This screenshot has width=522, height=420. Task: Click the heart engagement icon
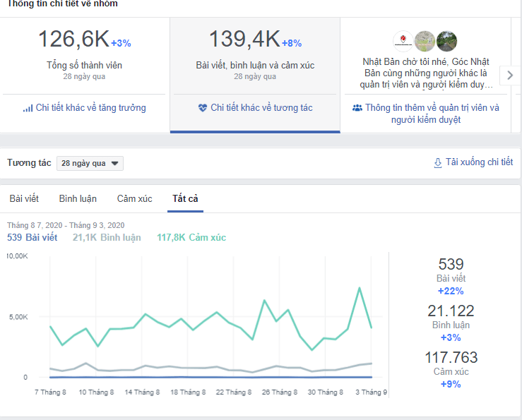coord(203,108)
